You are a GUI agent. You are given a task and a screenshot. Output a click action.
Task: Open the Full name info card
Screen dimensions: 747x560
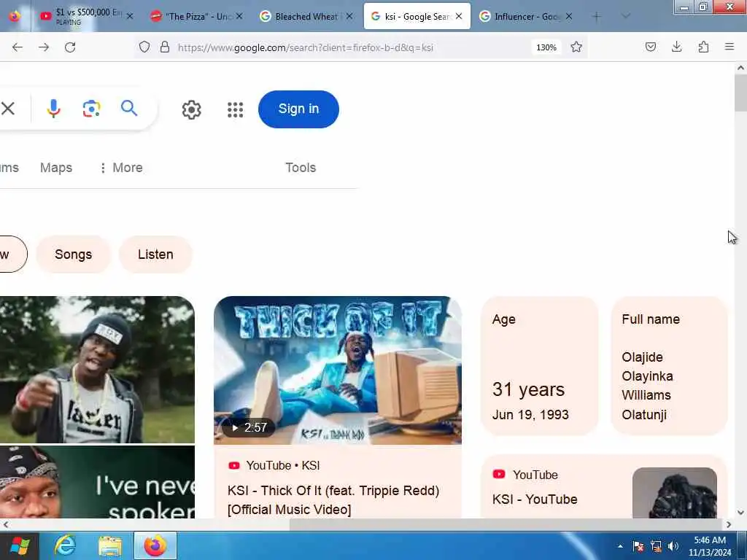click(670, 366)
